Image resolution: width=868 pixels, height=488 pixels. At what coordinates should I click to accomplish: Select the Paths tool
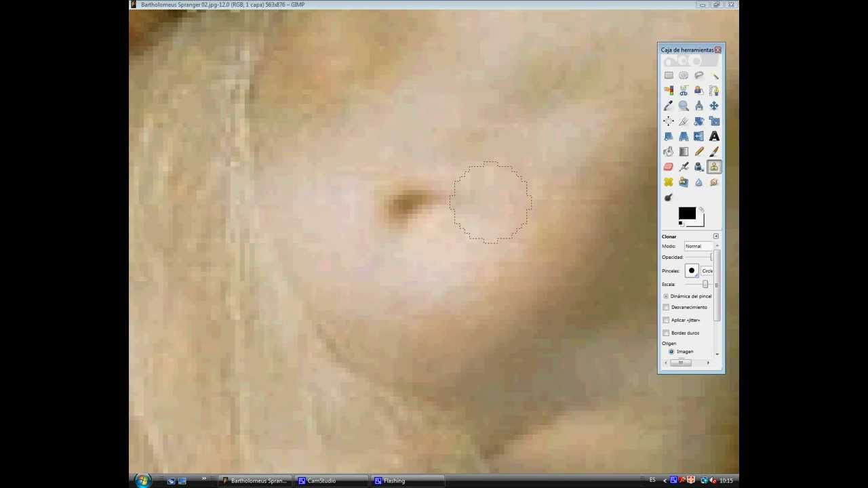(714, 90)
